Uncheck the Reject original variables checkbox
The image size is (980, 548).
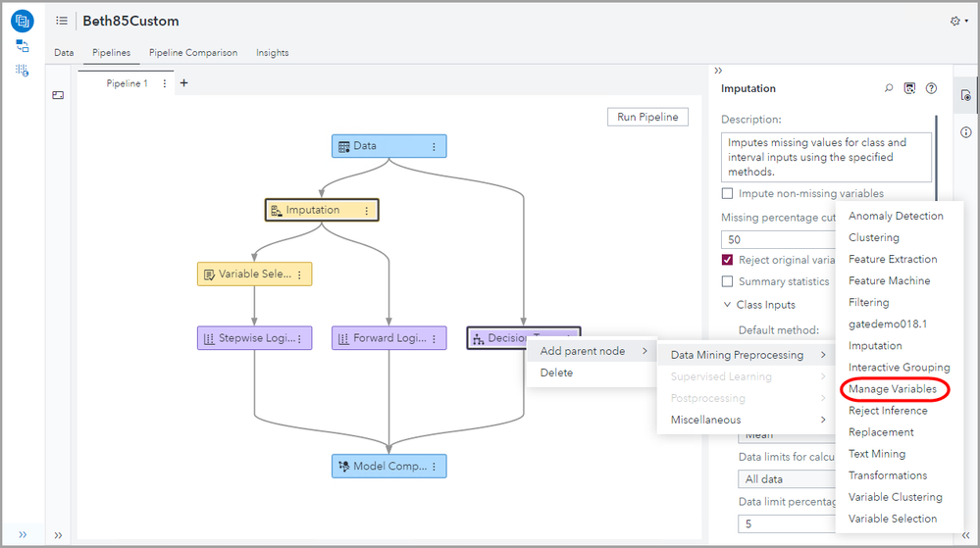click(727, 260)
